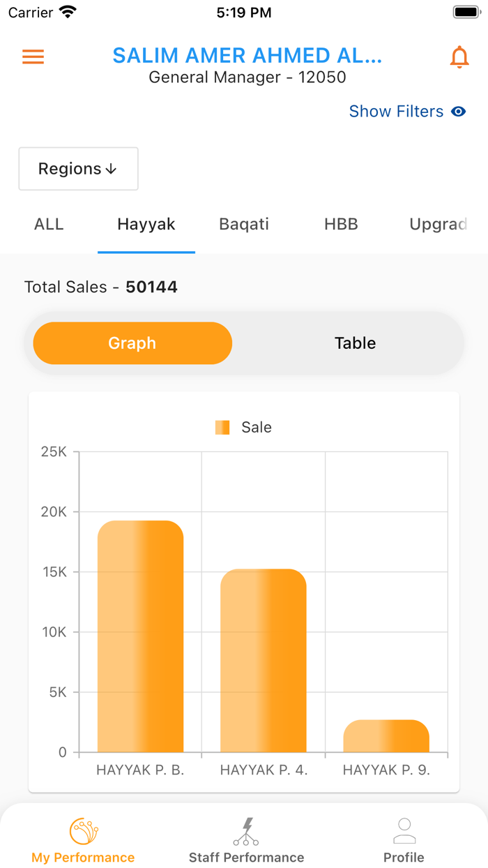Tap the manager name SALIM AMER AHMED
Viewport: 488px width, 868px height.
click(x=246, y=55)
